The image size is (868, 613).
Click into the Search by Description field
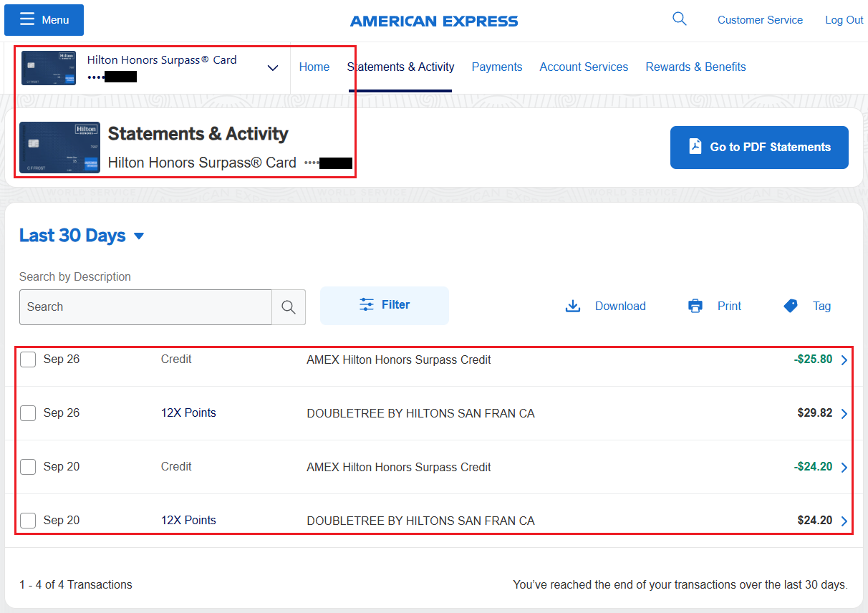[145, 307]
